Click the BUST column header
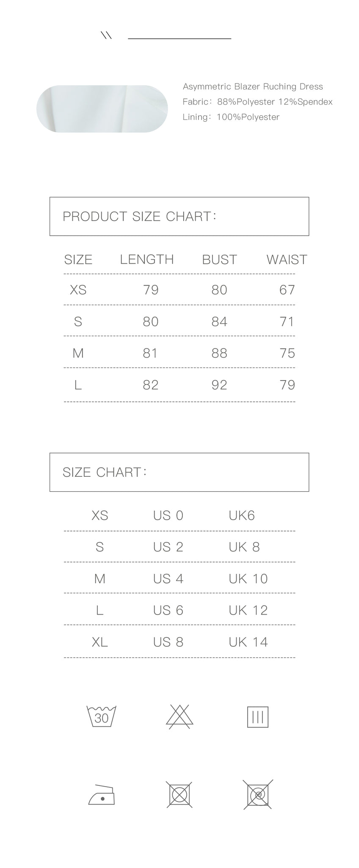 pos(219,259)
